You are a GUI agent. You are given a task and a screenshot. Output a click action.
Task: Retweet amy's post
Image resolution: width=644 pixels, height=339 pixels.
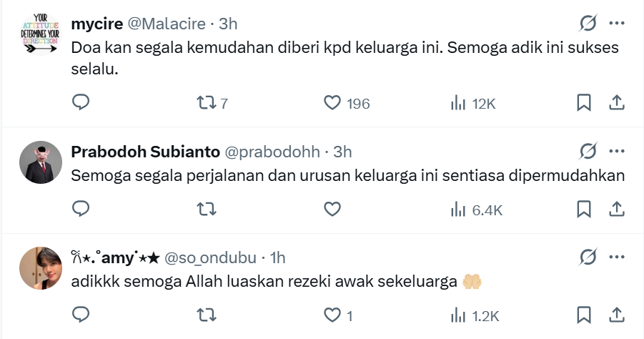coord(206,315)
